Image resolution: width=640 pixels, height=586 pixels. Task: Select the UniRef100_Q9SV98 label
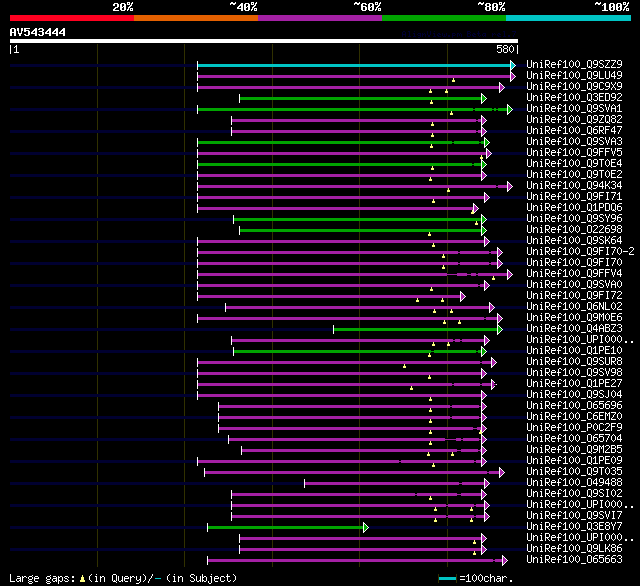(574, 373)
